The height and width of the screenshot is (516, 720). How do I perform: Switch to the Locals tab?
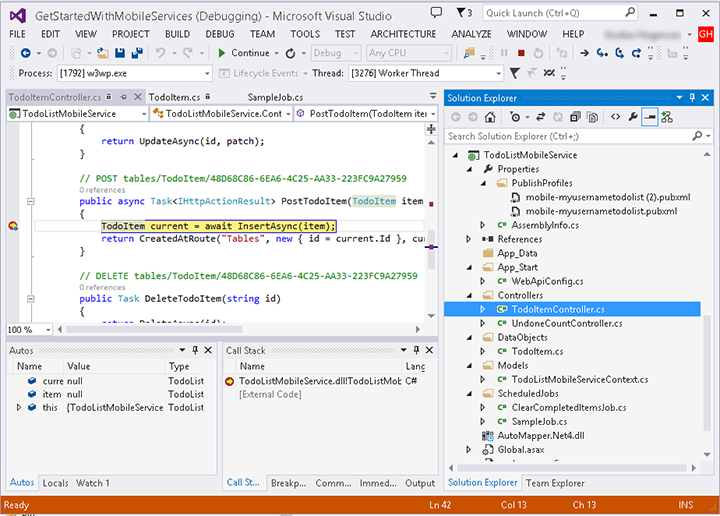(55, 483)
